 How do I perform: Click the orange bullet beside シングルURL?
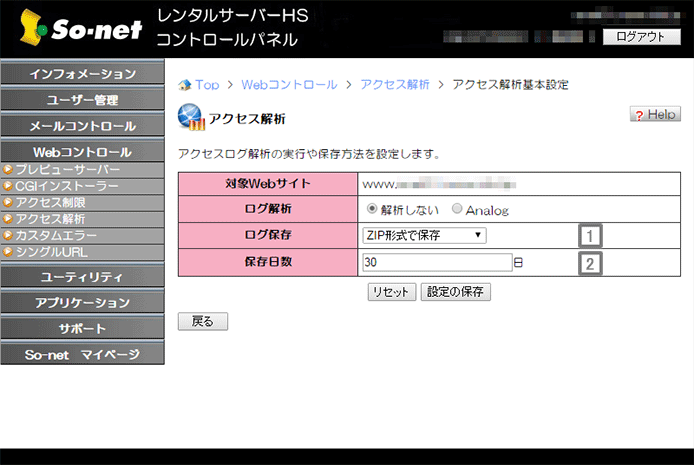point(8,251)
